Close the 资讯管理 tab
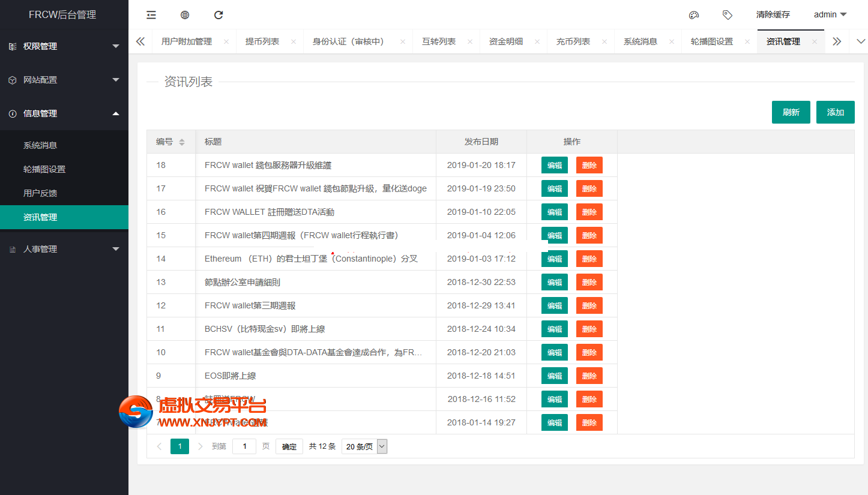868x495 pixels. (x=815, y=42)
